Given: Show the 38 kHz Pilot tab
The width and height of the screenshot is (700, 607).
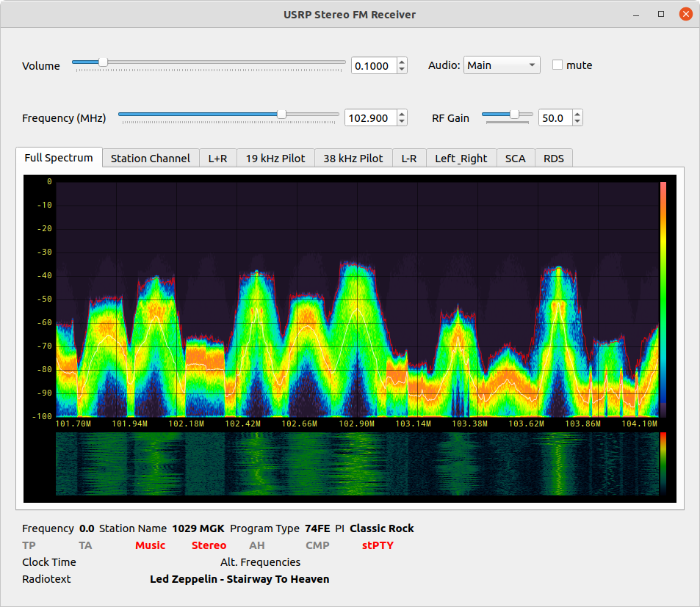Looking at the screenshot, I should pos(353,159).
